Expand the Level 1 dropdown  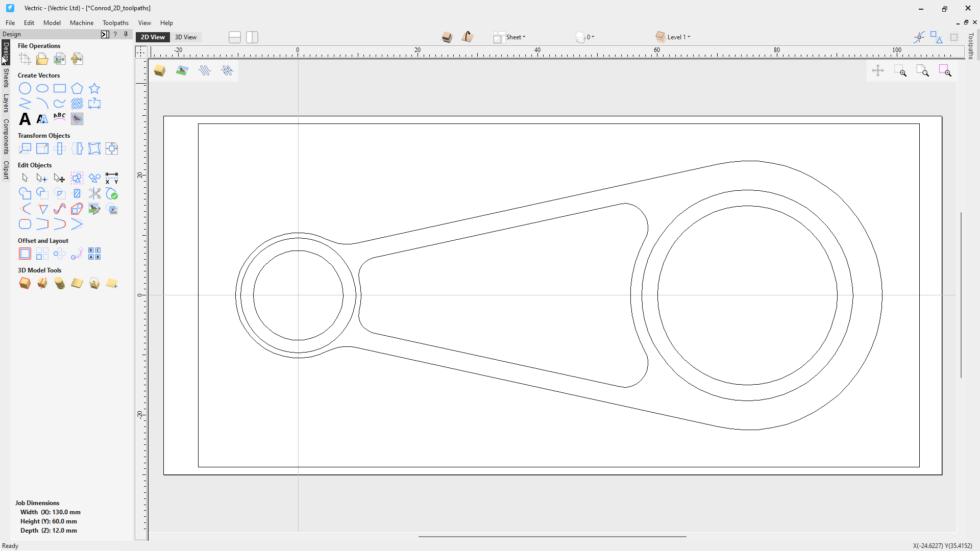click(678, 37)
